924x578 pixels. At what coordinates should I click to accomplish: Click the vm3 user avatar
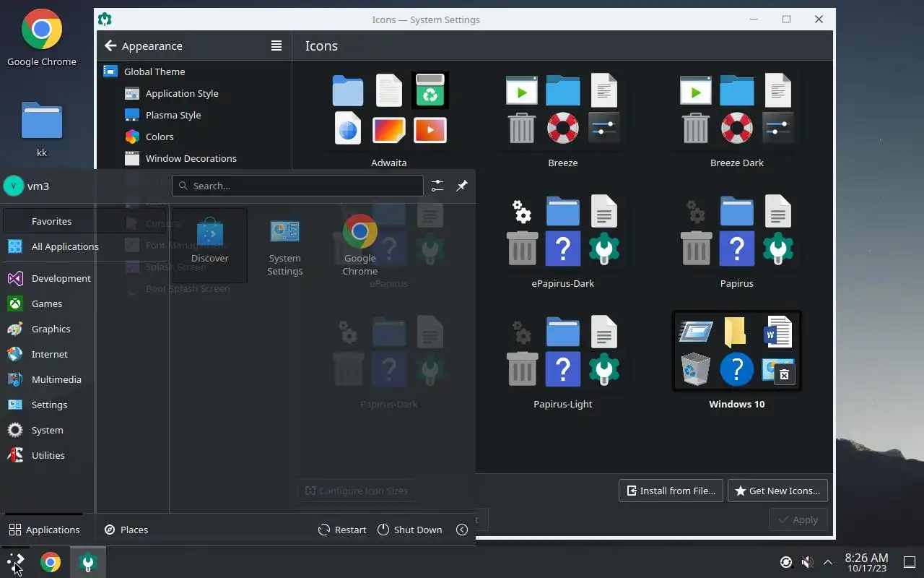(14, 186)
